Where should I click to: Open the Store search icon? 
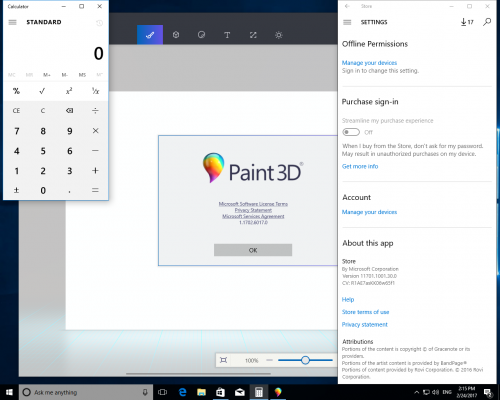click(x=487, y=22)
